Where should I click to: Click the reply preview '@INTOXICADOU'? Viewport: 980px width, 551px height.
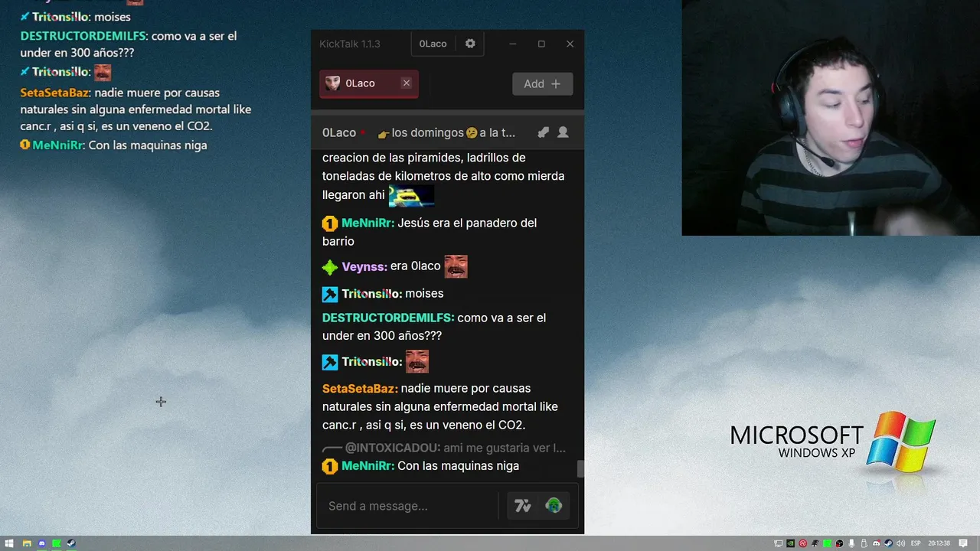(x=455, y=448)
